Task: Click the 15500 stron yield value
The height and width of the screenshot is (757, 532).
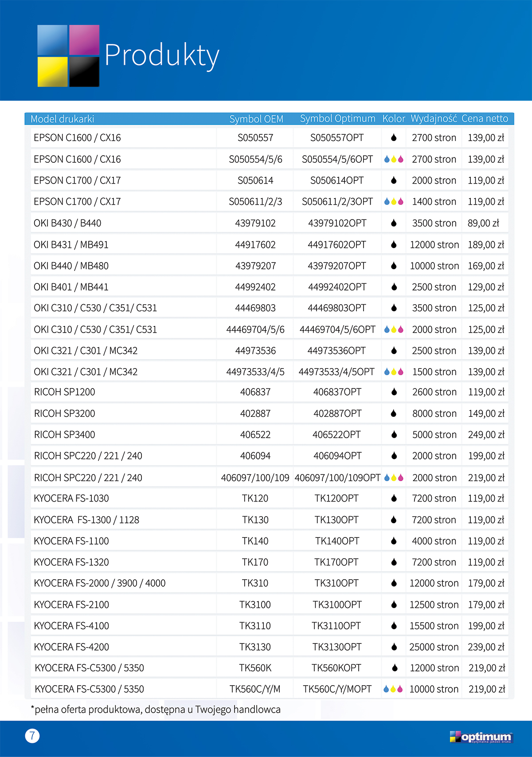Action: tap(434, 626)
